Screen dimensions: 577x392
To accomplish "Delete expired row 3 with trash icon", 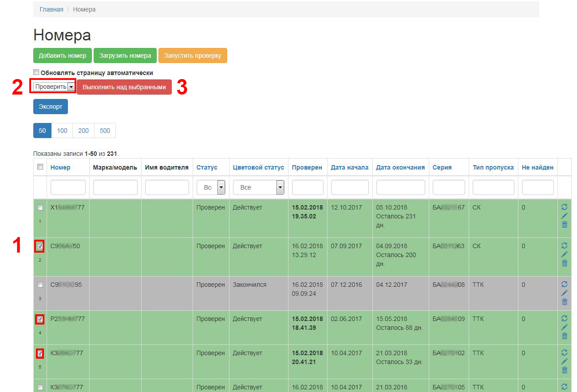I will click(x=565, y=302).
